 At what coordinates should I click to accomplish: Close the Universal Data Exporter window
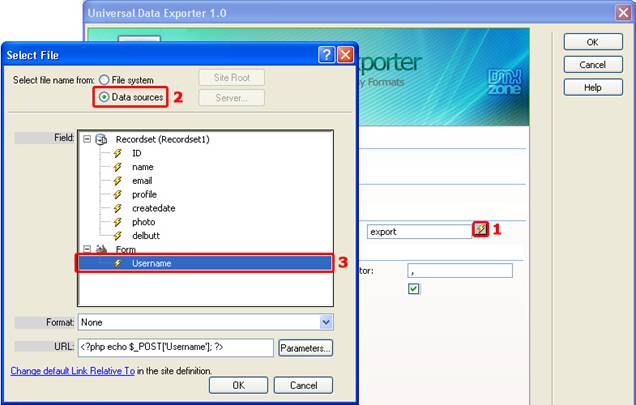click(623, 13)
